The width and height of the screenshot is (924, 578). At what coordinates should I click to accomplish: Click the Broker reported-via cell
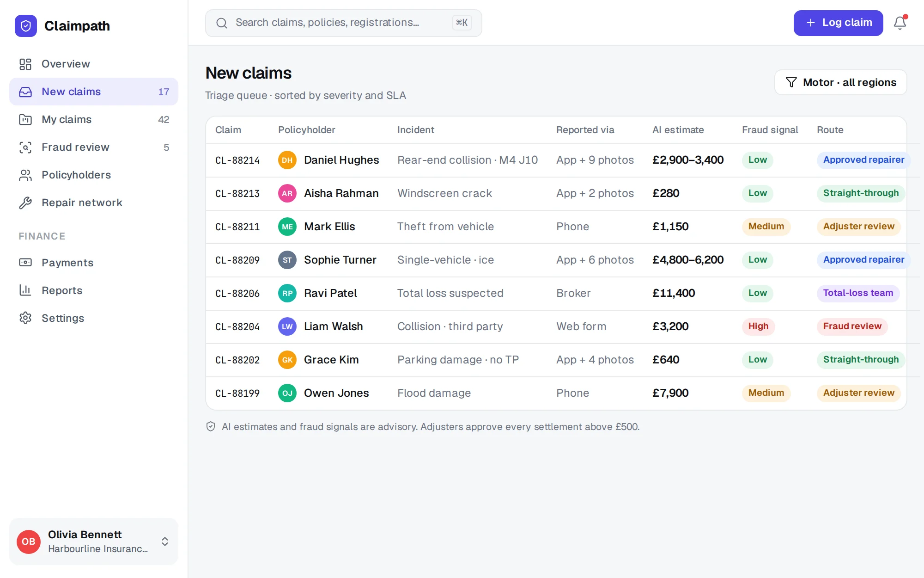point(573,293)
